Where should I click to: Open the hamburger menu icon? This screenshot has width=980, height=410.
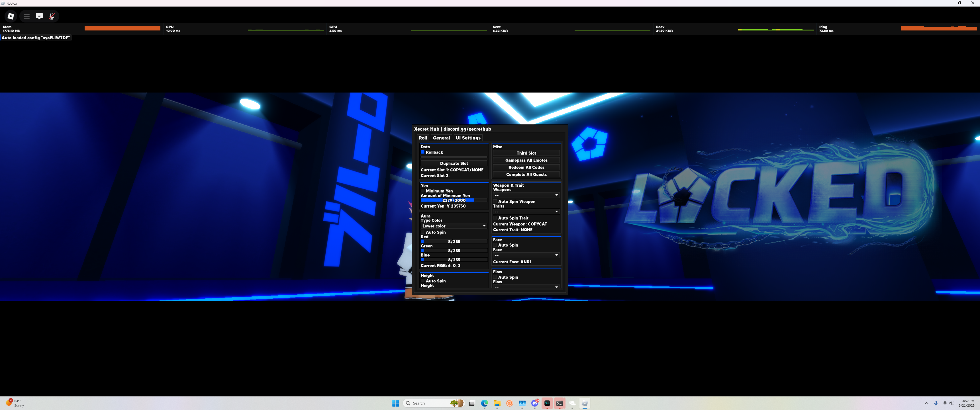pyautogui.click(x=26, y=16)
